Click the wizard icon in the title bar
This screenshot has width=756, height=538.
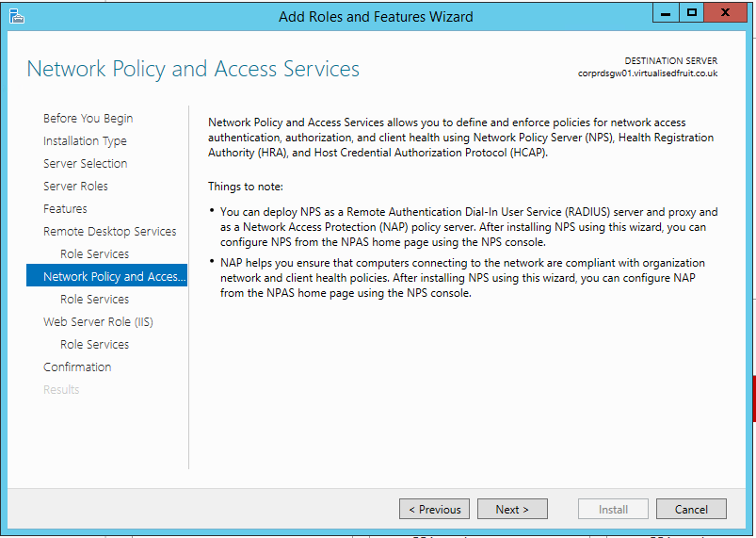16,15
